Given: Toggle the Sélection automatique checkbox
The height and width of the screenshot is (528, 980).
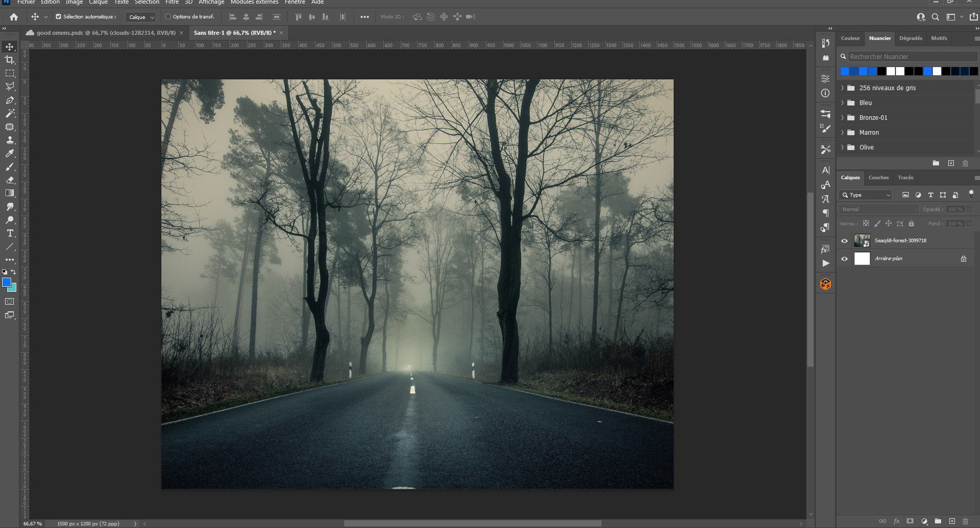Looking at the screenshot, I should click(x=58, y=17).
